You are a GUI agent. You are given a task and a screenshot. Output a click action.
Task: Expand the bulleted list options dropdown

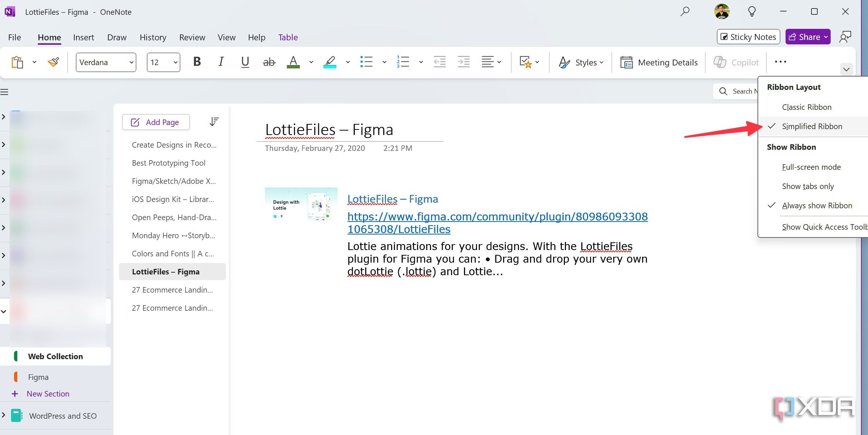click(x=384, y=62)
